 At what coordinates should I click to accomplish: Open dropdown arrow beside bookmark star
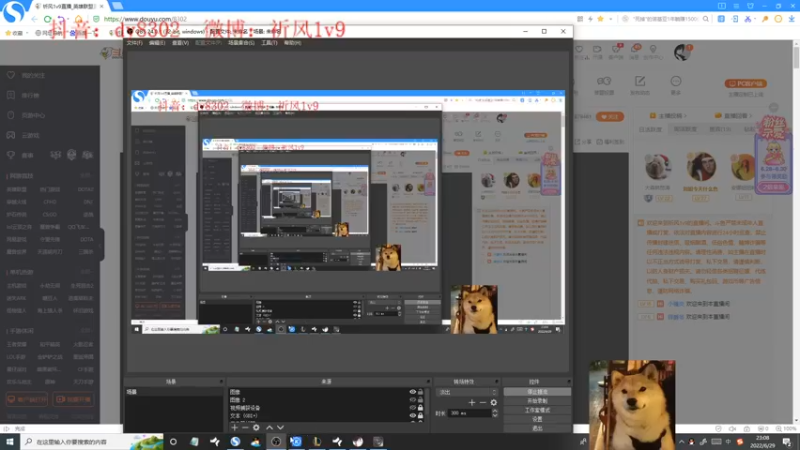pyautogui.click(x=610, y=19)
